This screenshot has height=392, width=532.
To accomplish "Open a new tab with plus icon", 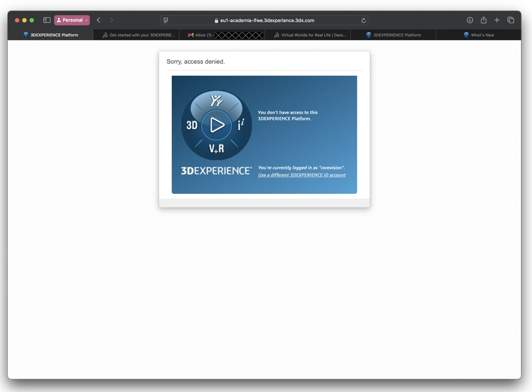I will pyautogui.click(x=497, y=20).
